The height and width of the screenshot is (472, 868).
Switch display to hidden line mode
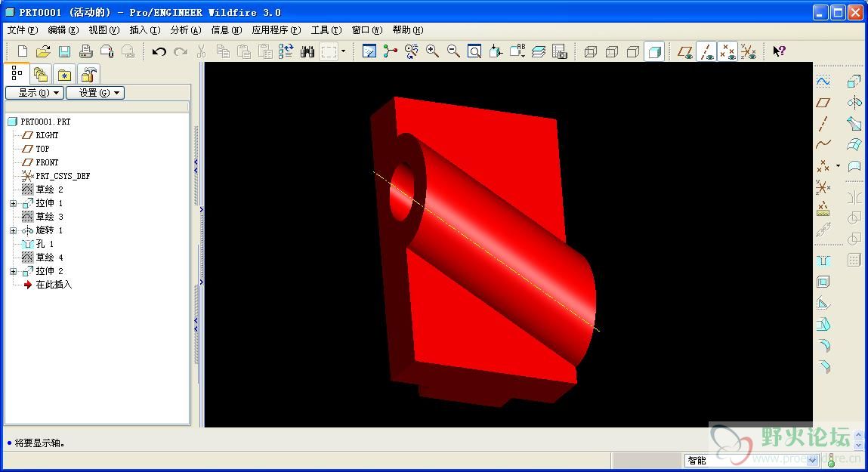point(612,51)
